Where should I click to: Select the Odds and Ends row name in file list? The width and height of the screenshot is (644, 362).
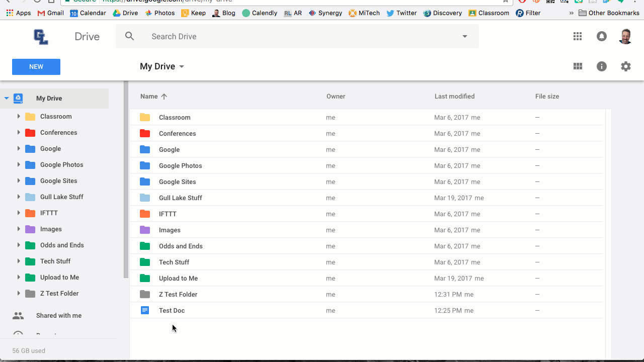tap(181, 246)
